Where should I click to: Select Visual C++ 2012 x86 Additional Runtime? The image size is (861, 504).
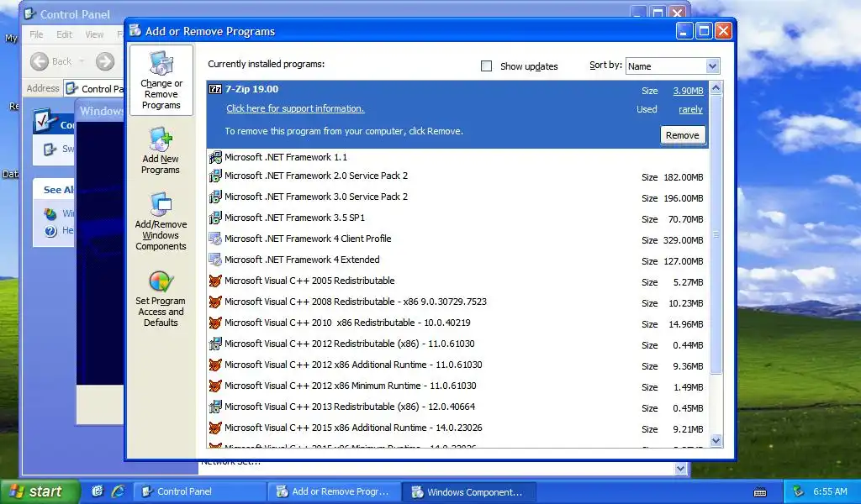(x=458, y=365)
